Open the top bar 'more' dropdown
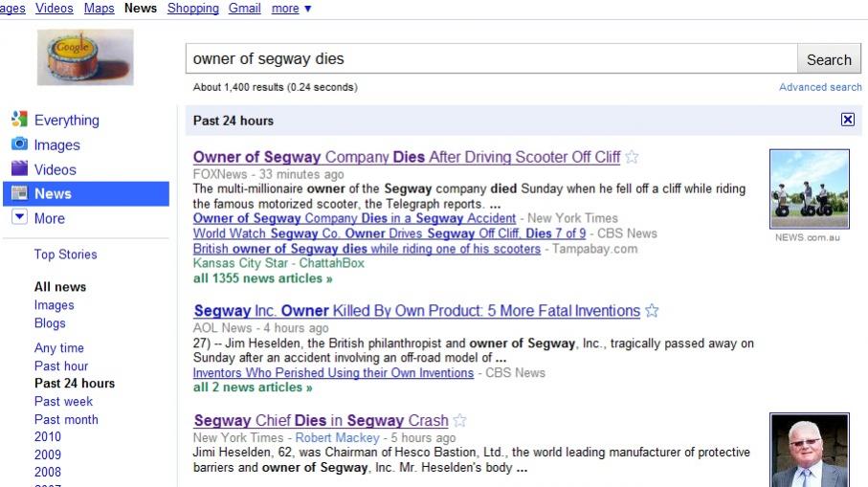The image size is (868, 487). click(291, 8)
